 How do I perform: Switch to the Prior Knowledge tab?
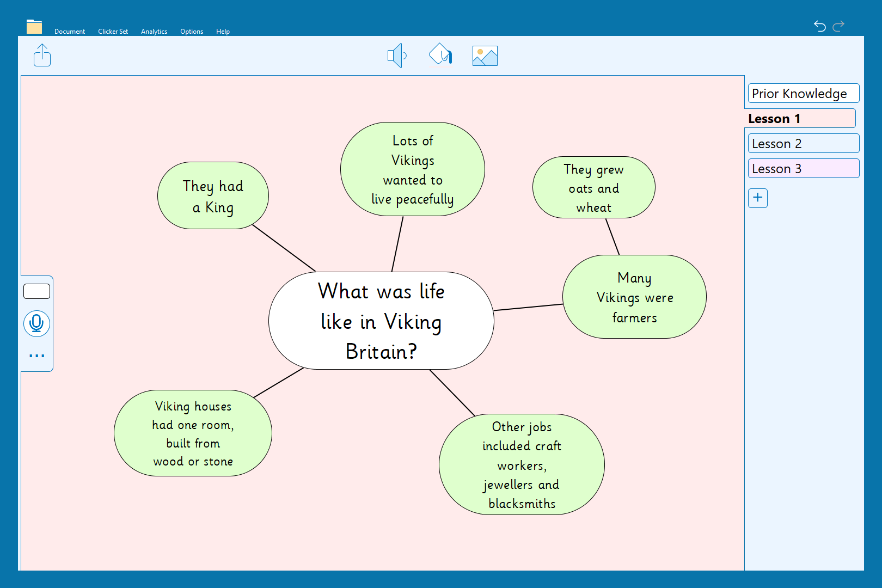tap(803, 94)
